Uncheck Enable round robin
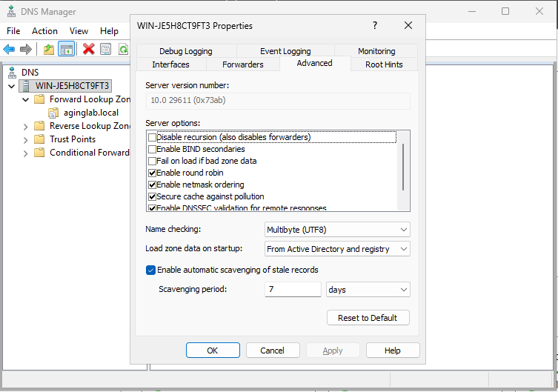558x392 pixels. tap(153, 173)
